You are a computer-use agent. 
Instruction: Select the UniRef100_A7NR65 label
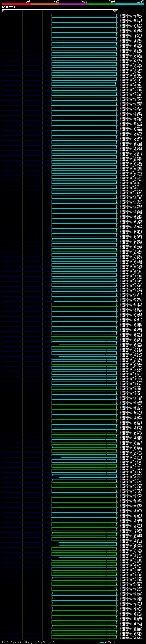click(131, 369)
